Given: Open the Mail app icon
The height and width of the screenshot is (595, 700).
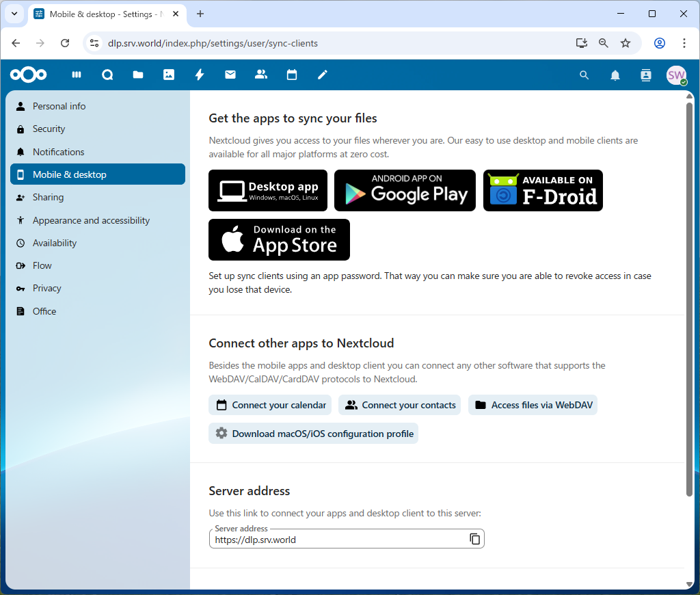Looking at the screenshot, I should tap(230, 75).
